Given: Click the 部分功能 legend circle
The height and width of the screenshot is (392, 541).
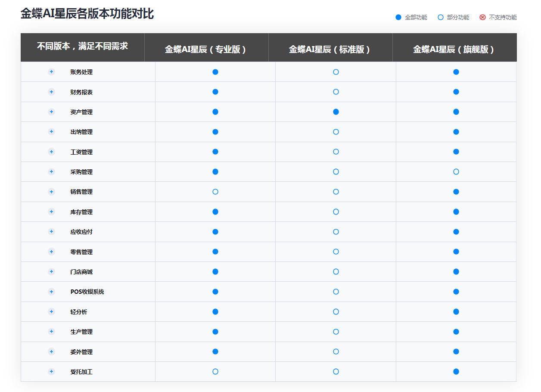Looking at the screenshot, I should click(440, 17).
